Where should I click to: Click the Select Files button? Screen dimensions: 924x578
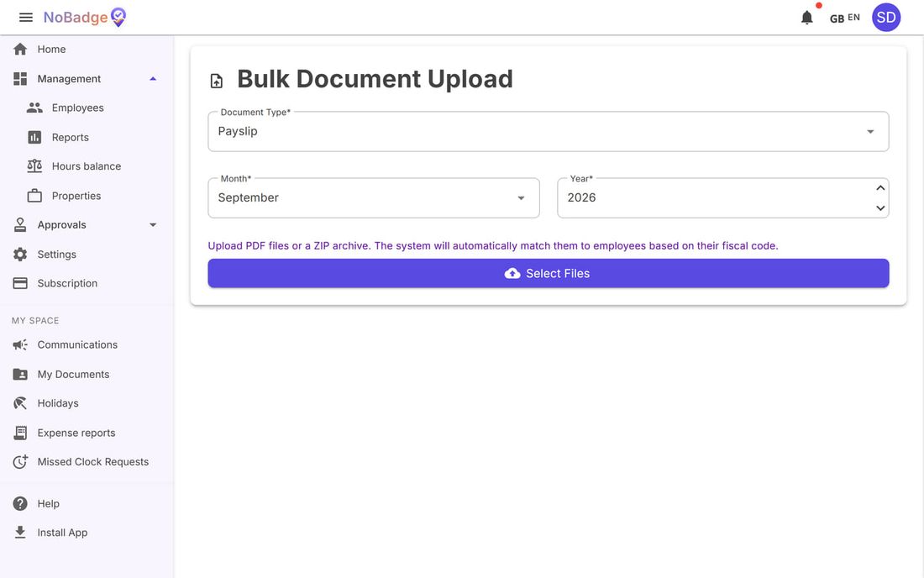click(548, 273)
